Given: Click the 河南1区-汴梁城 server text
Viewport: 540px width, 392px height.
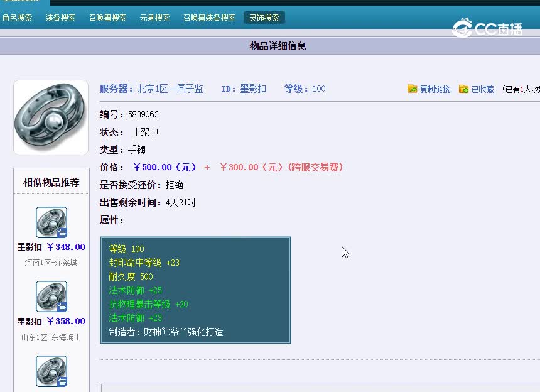Looking at the screenshot, I should point(51,263).
